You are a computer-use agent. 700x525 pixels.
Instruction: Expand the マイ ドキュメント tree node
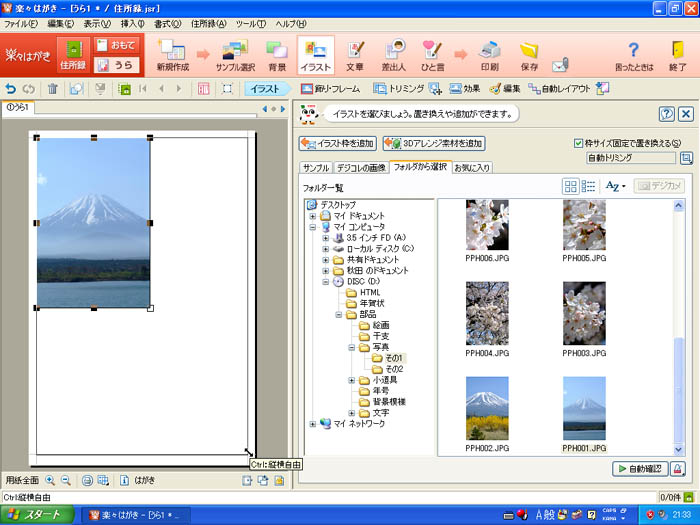[x=313, y=216]
